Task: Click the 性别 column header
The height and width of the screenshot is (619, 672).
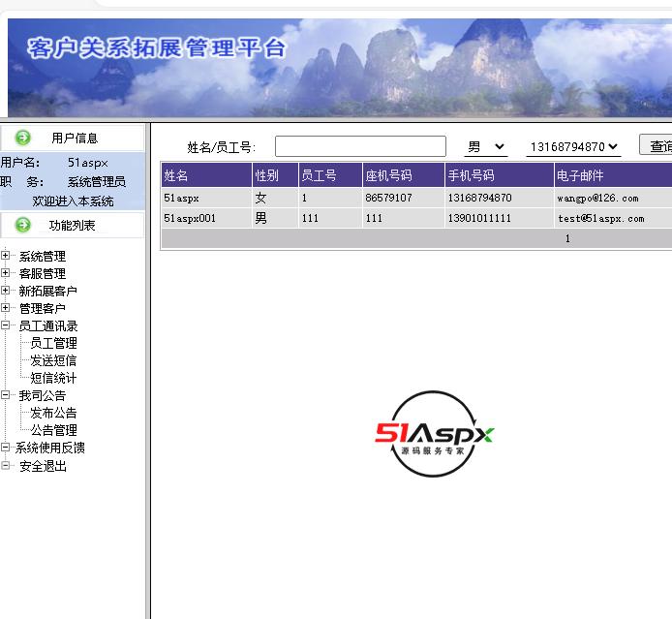Action: point(275,175)
